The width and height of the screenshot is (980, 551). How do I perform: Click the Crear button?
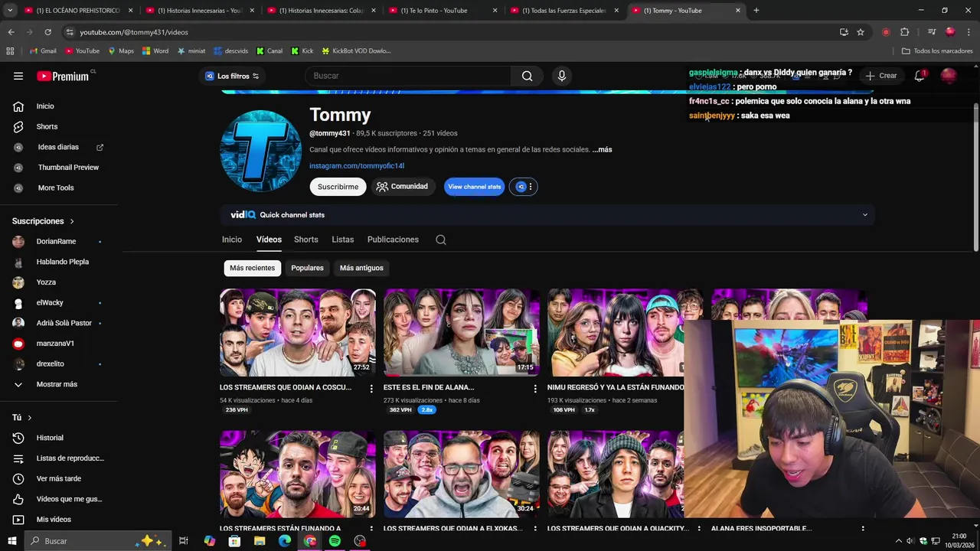(x=880, y=76)
